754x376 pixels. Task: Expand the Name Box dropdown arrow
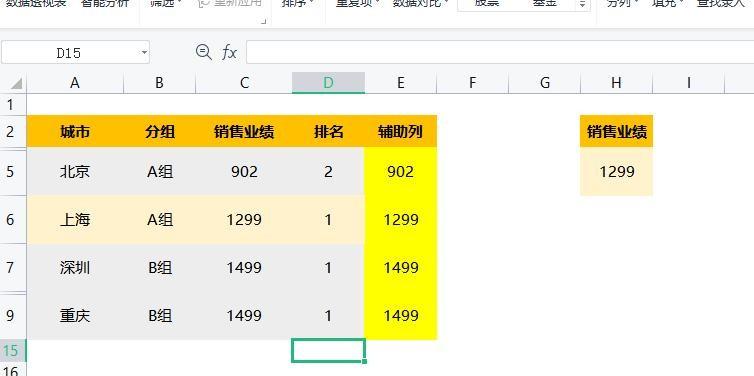click(144, 52)
